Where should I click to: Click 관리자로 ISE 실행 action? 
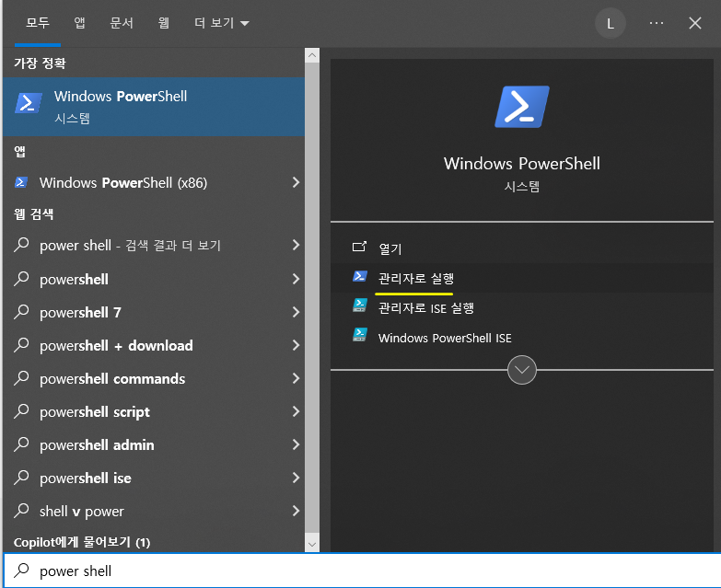click(522, 307)
